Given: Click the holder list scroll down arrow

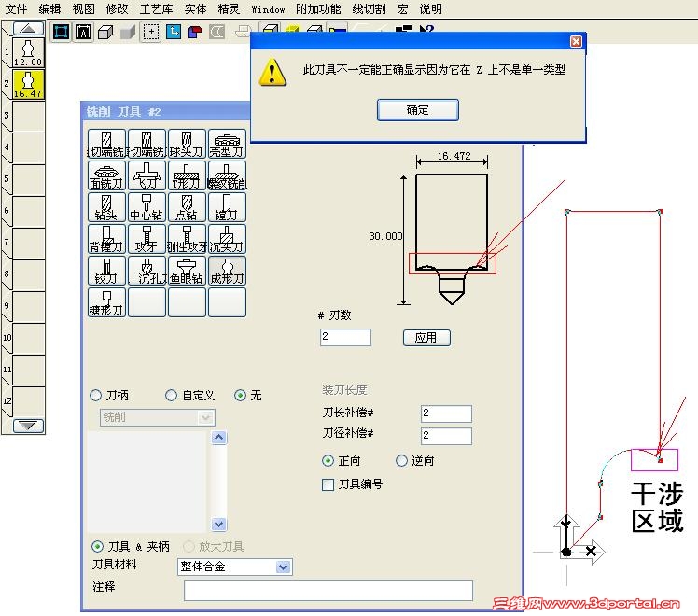Looking at the screenshot, I should click(x=218, y=524).
